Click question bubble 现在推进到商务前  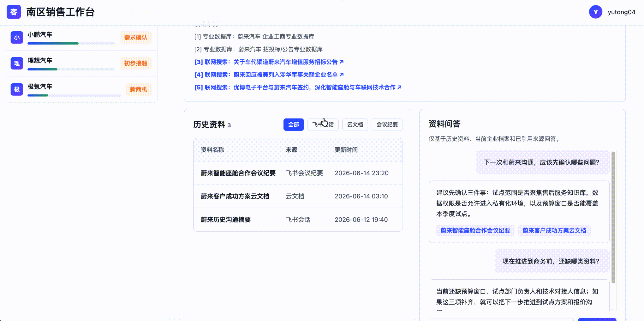pos(552,261)
